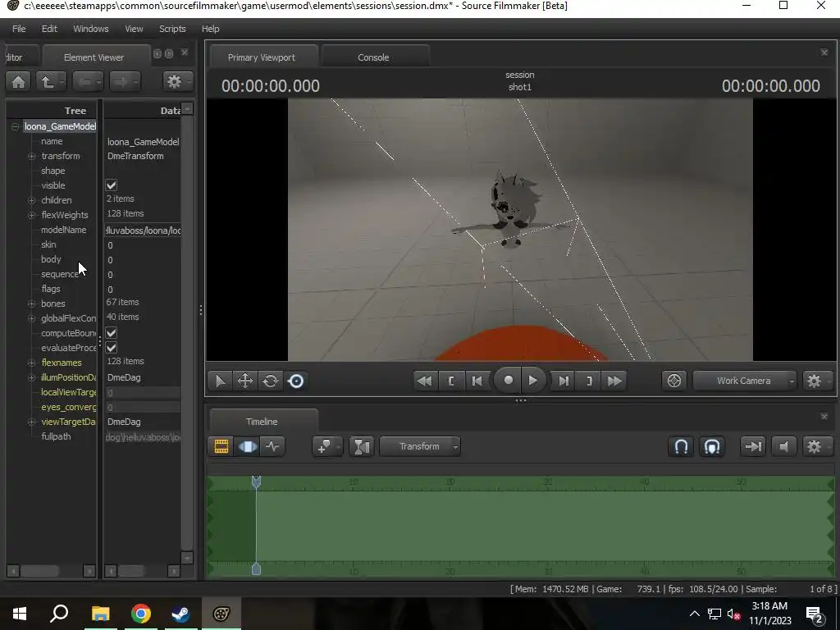840x630 pixels.
Task: Choose the rotate manipulator tool
Action: coord(271,381)
